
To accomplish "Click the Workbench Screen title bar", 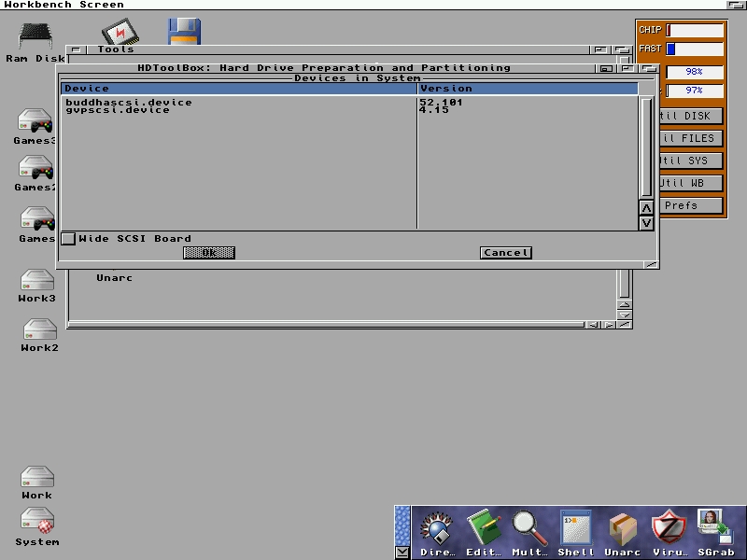I will pyautogui.click(x=364, y=5).
